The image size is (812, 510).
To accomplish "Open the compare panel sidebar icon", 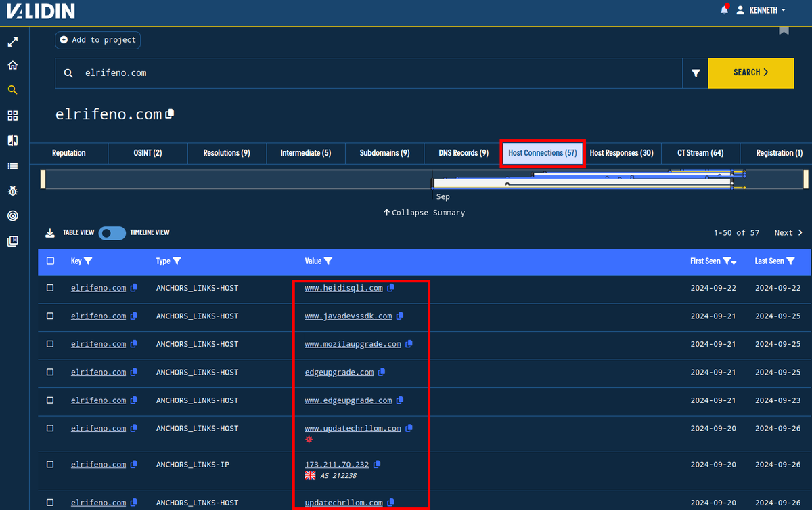I will pyautogui.click(x=12, y=141).
